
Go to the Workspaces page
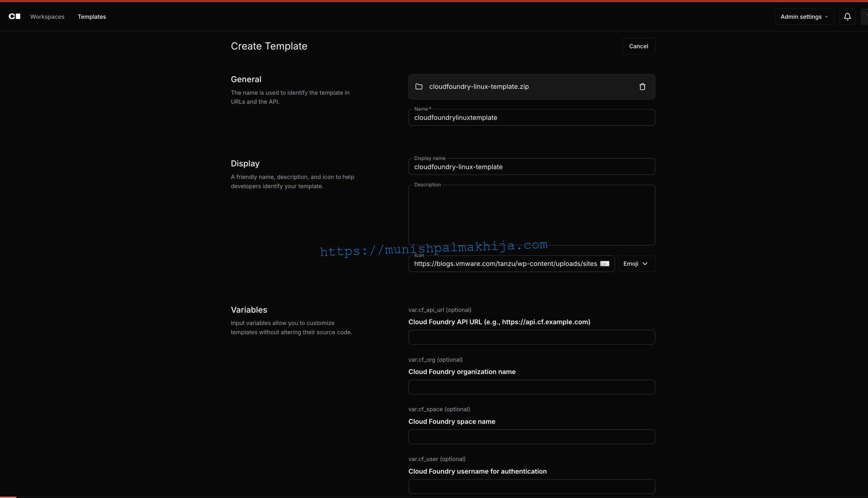pos(47,16)
